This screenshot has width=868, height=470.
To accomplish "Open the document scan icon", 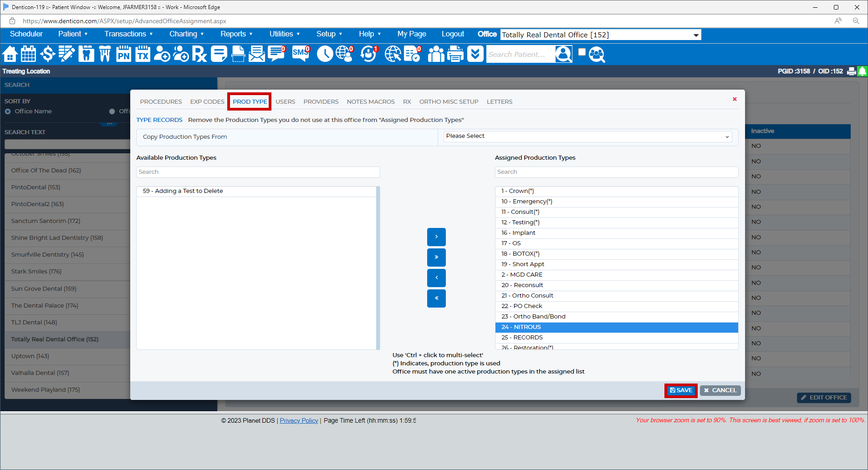I will (238, 54).
